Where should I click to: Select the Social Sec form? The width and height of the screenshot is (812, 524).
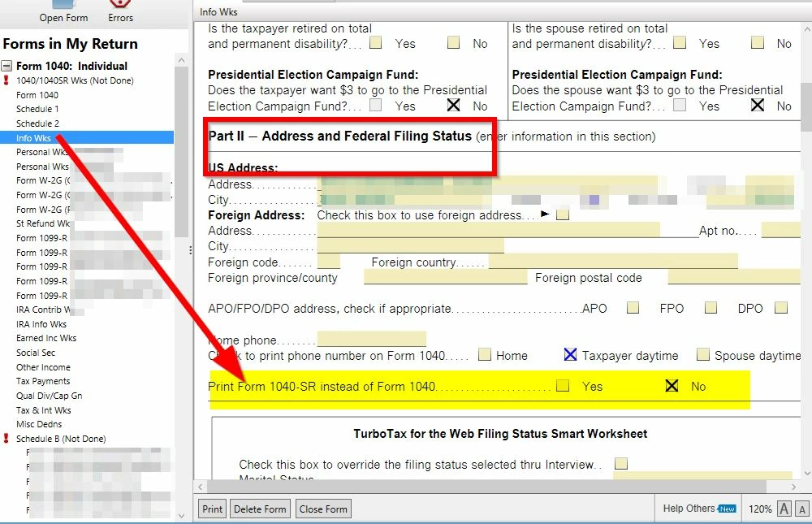coord(35,353)
